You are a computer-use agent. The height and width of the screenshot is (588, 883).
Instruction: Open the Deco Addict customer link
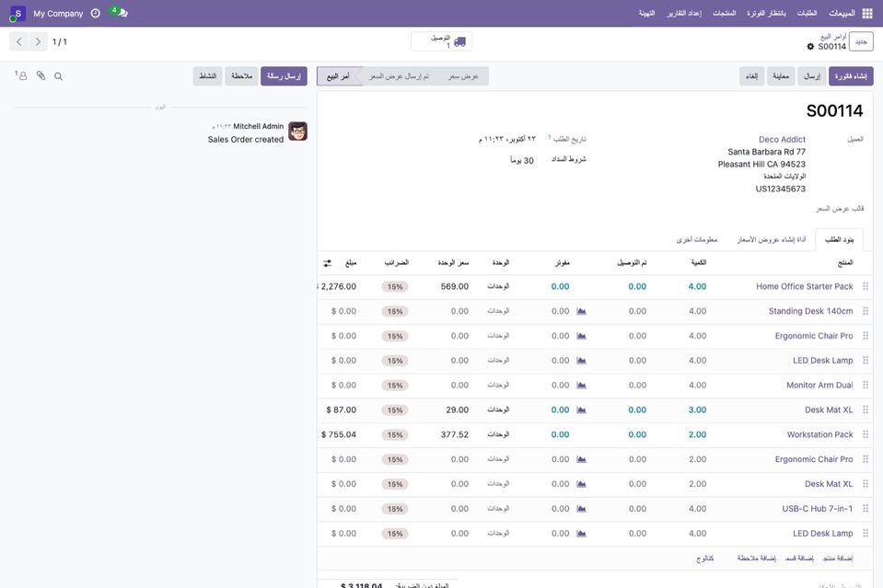(782, 140)
